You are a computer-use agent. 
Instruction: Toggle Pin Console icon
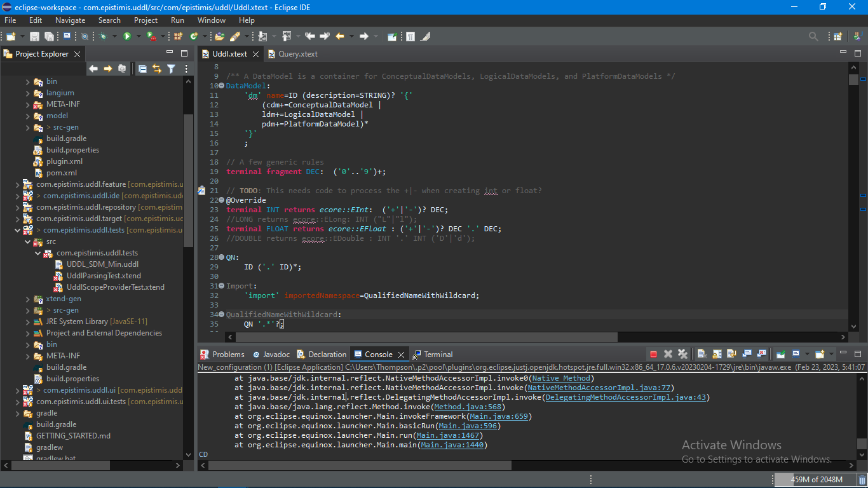click(x=780, y=354)
